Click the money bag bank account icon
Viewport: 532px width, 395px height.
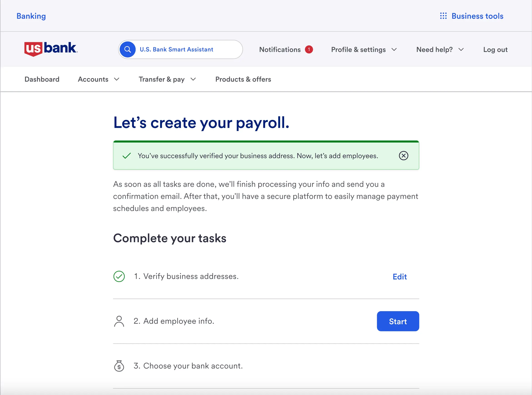119,366
